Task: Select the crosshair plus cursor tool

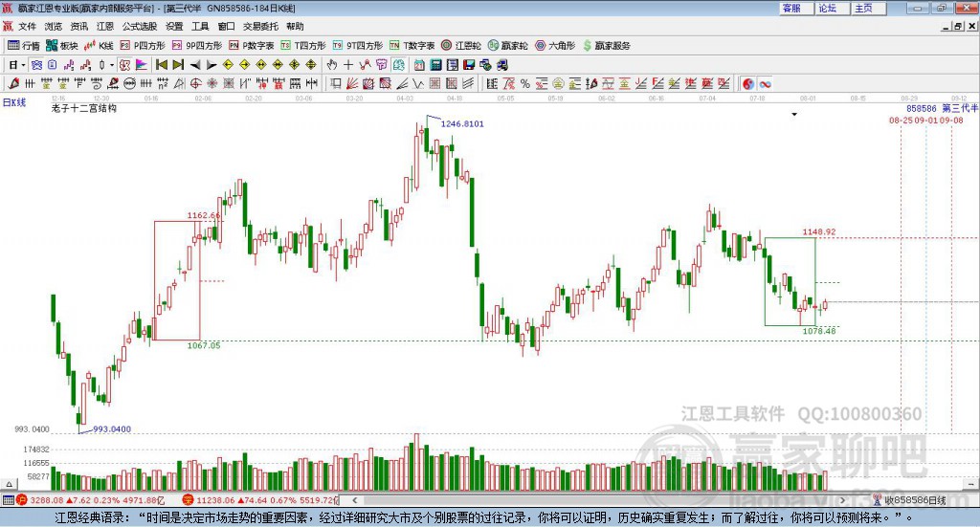Action: 348,65
